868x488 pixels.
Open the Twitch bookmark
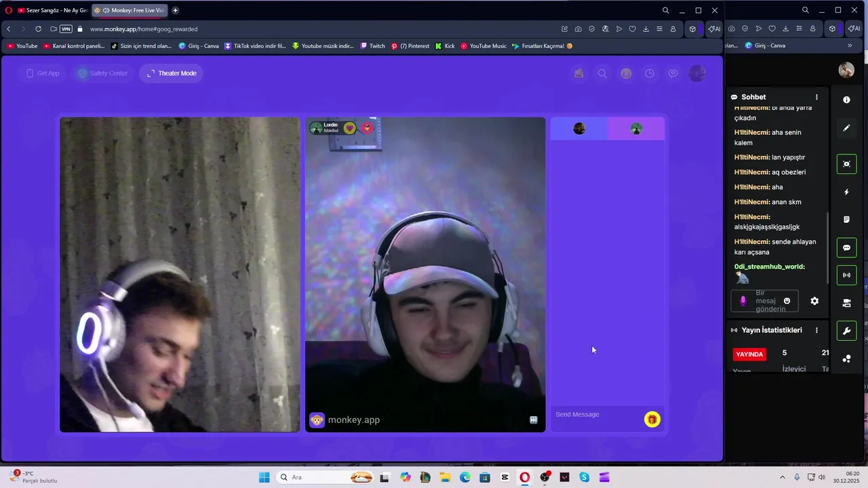373,46
